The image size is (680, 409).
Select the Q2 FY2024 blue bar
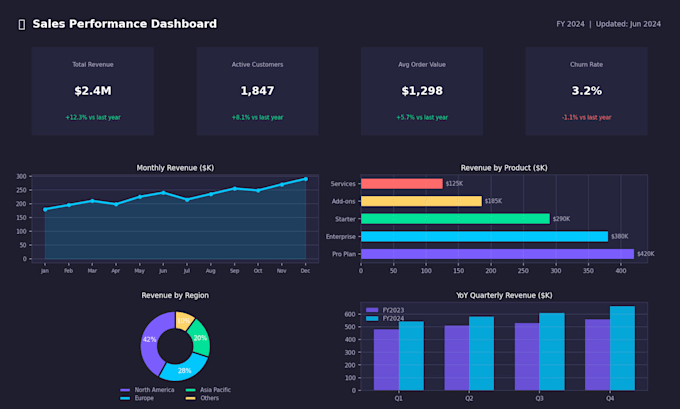coord(481,353)
